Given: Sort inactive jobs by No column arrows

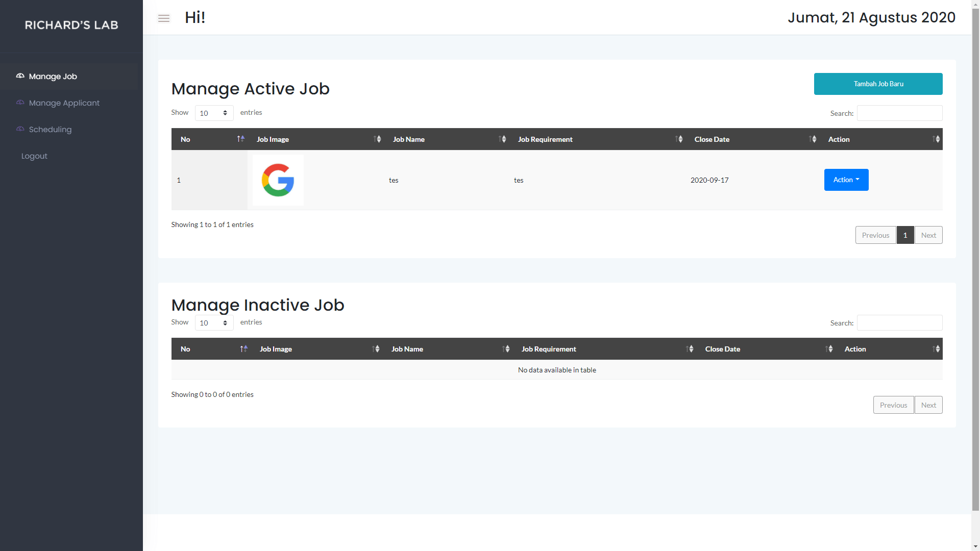Looking at the screenshot, I should 243,349.
